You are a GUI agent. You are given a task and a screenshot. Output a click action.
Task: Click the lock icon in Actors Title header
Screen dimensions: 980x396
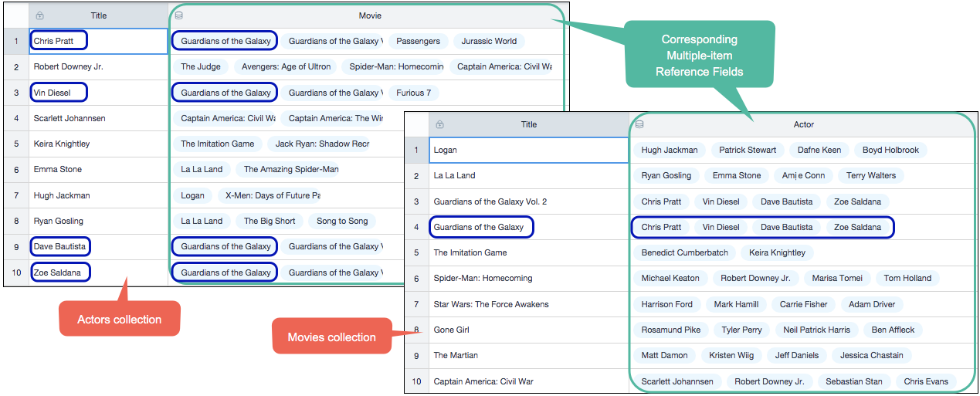click(x=40, y=15)
